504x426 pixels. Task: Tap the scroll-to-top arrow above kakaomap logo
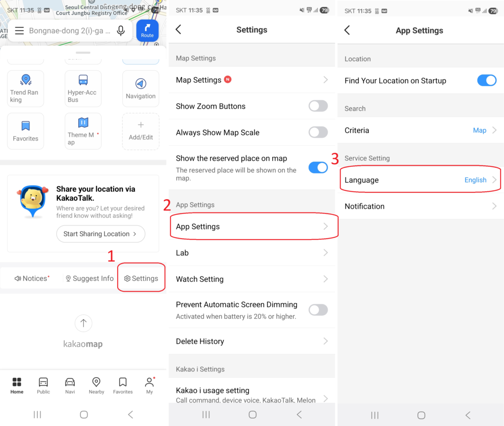[83, 323]
